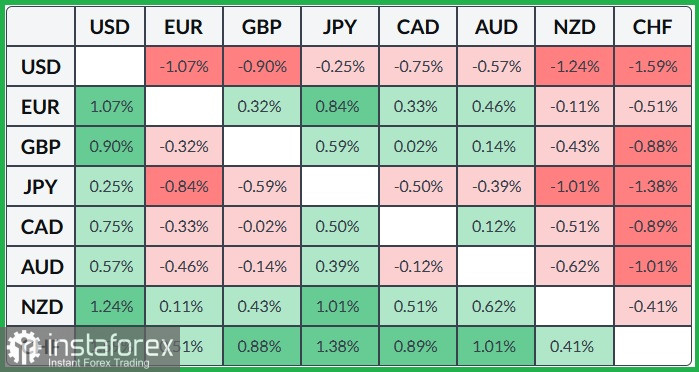Viewport: 699px width, 372px height.
Task: Click the JPY row label
Action: click(40, 186)
